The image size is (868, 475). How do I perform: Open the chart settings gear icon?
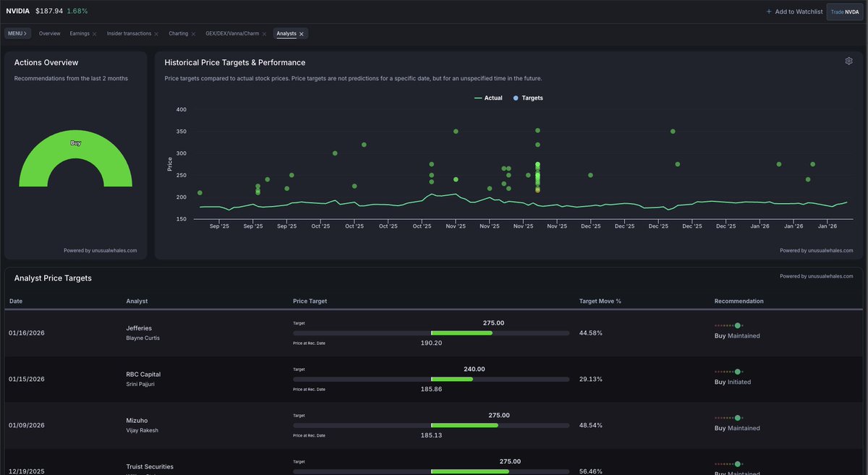tap(848, 61)
